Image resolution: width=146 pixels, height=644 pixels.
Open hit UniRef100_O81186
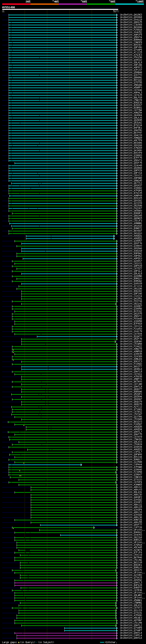point(131,289)
